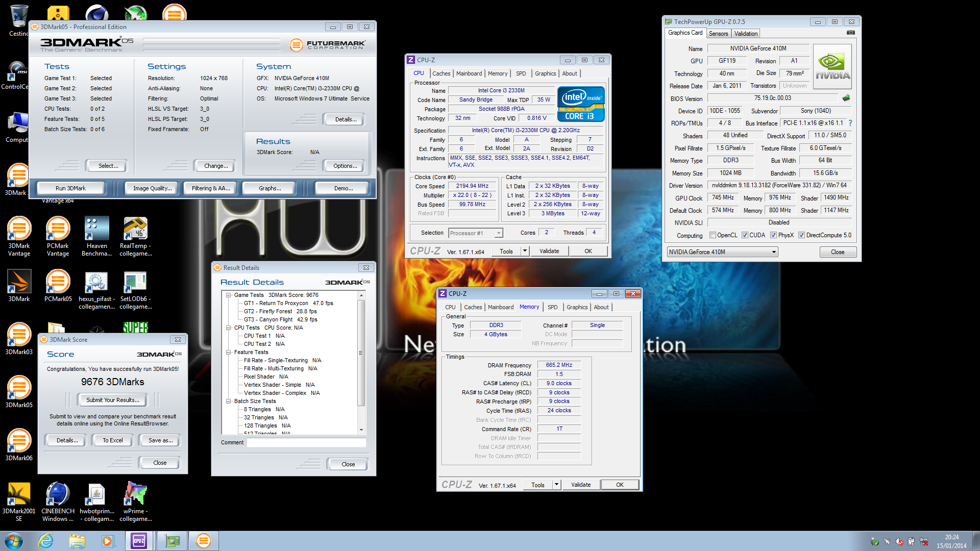Switch to the Sensors tab in GPU-Z
This screenshot has height=551, width=980.
click(x=718, y=34)
